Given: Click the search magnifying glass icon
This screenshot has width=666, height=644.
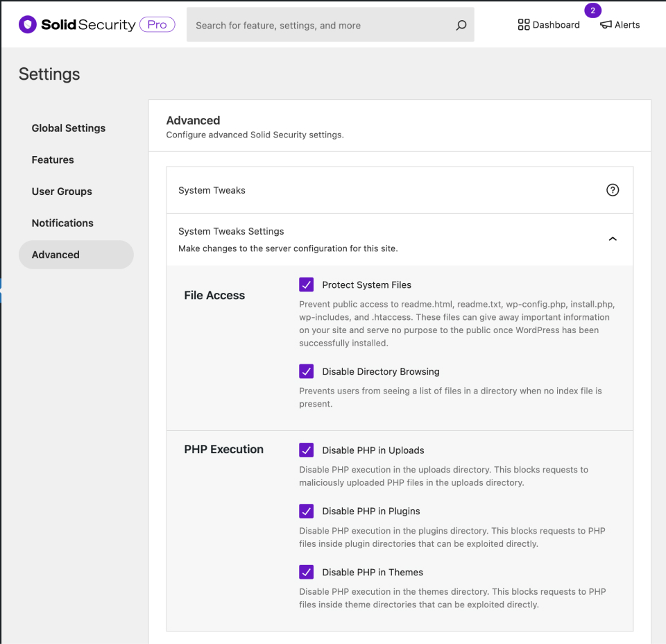Looking at the screenshot, I should [x=461, y=26].
